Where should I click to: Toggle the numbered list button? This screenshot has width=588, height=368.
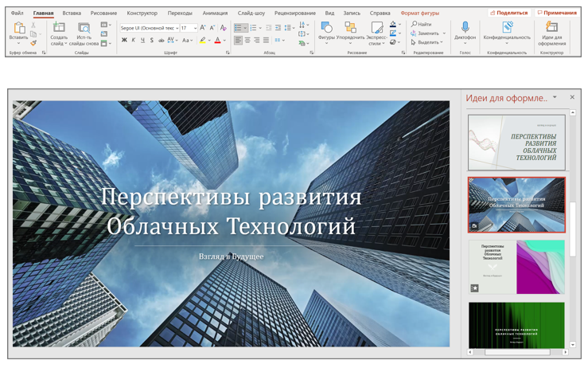(x=254, y=28)
